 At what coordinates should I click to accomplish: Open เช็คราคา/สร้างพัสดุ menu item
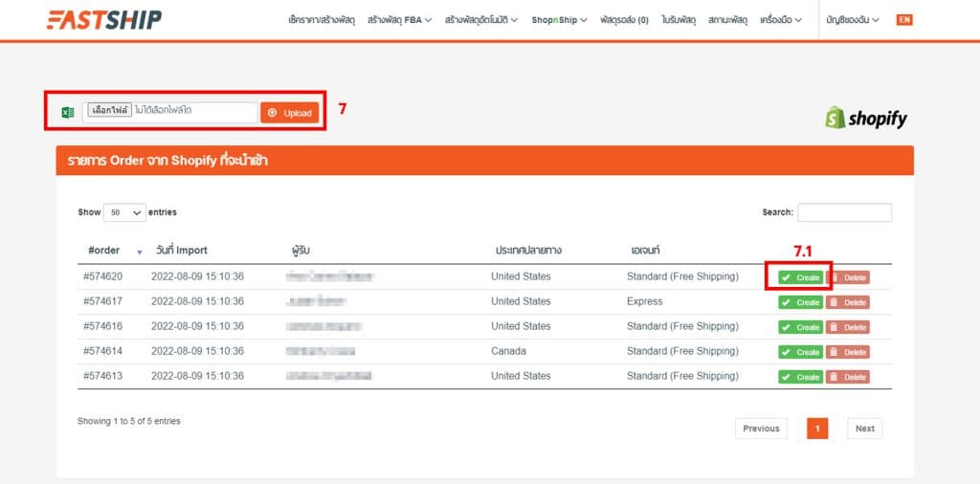click(x=322, y=20)
